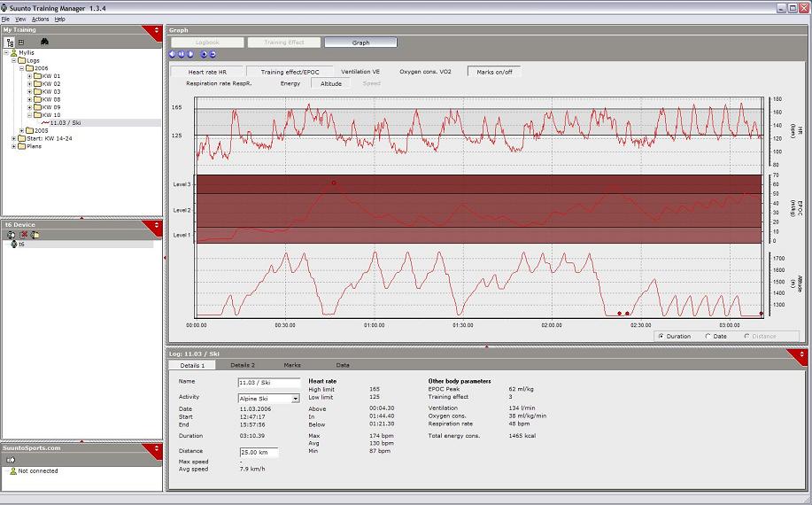This screenshot has height=505, width=812.
Task: Click the binoculars search icon in My Training
Action: pyautogui.click(x=44, y=42)
